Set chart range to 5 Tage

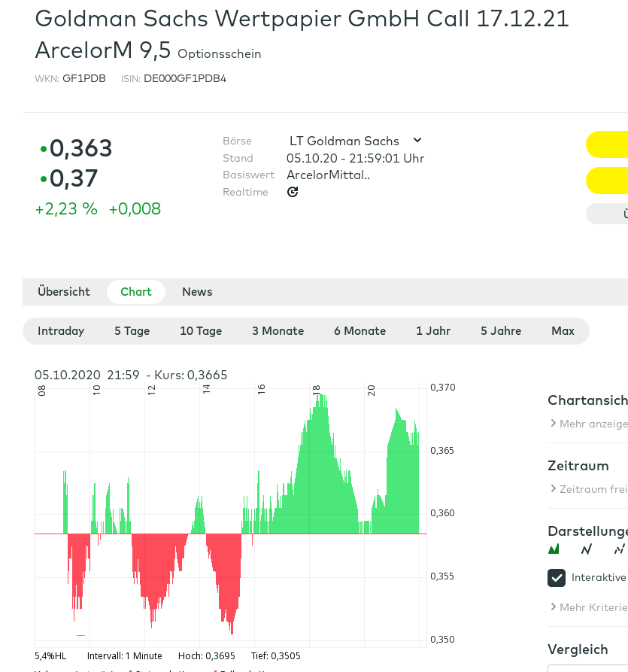(x=132, y=331)
